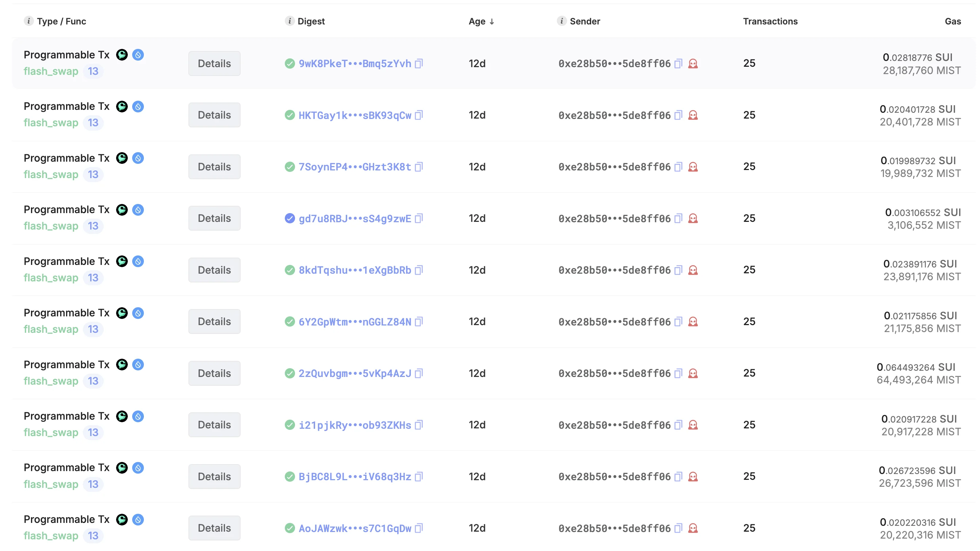
Task: Copy sender address in the first row
Action: (678, 63)
